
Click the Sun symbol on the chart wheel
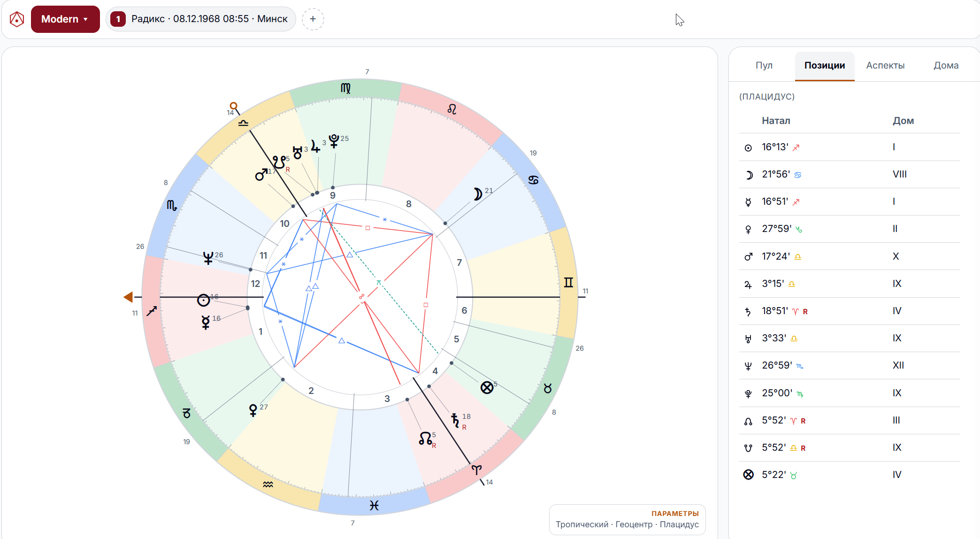[203, 300]
